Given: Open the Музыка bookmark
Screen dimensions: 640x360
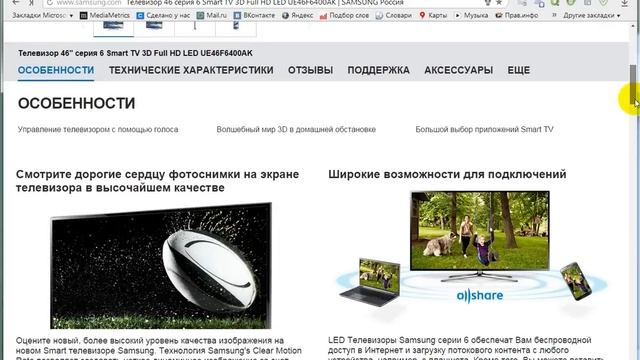Looking at the screenshot, I should coord(471,16).
